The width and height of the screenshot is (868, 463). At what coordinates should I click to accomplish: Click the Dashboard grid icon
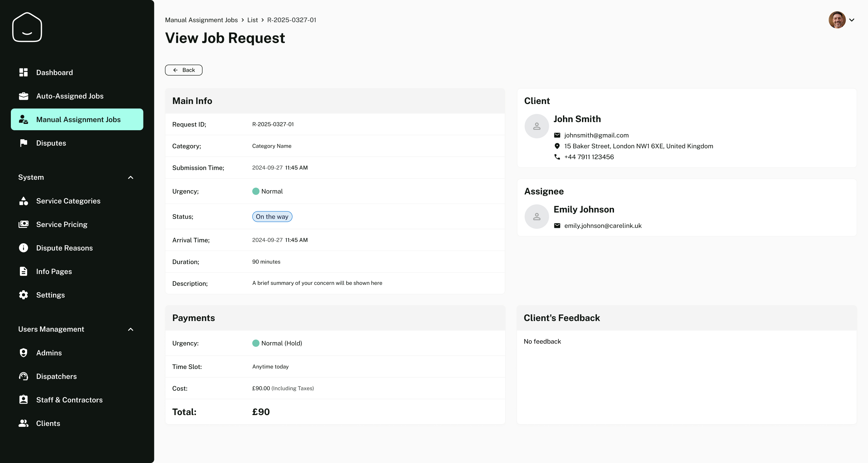(x=24, y=72)
